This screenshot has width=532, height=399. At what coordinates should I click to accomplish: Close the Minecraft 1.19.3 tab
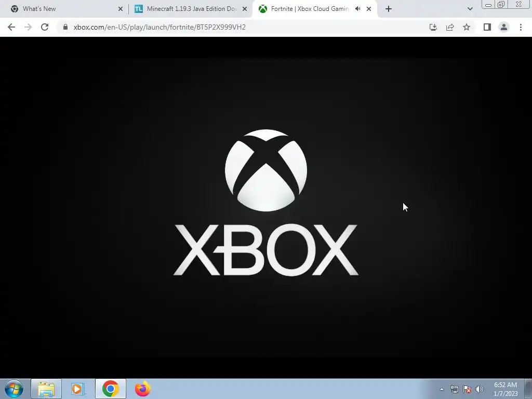point(245,9)
